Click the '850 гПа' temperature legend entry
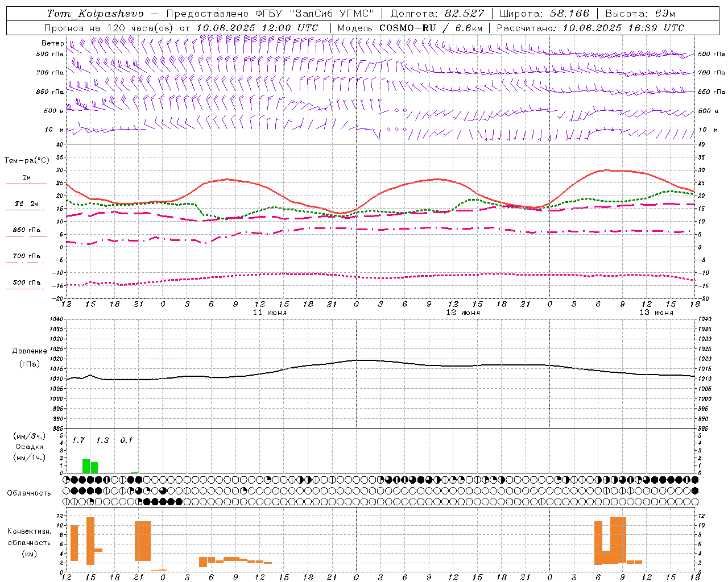This screenshot has width=728, height=582. [x=27, y=230]
